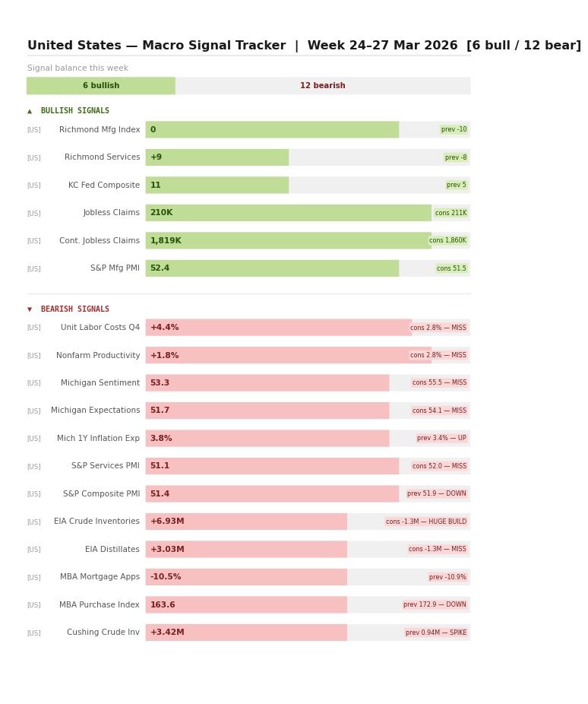Click the S&P Services PMI red bar

272,466
